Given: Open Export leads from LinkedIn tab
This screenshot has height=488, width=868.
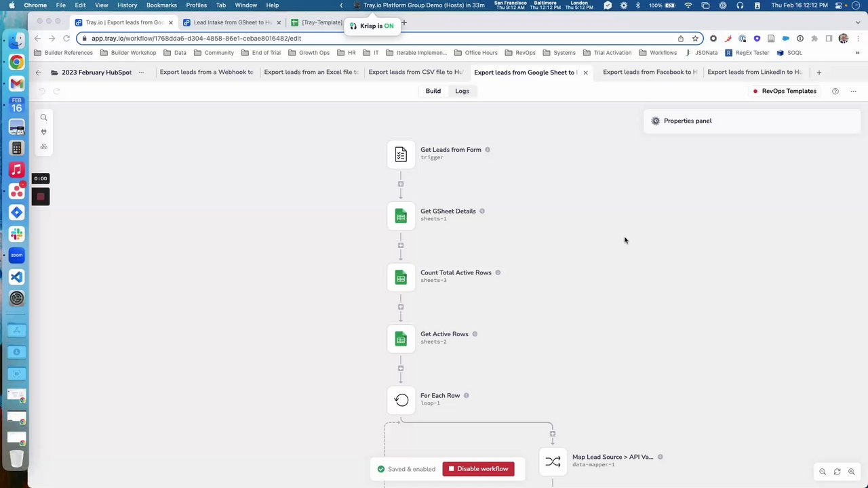Looking at the screenshot, I should point(754,72).
